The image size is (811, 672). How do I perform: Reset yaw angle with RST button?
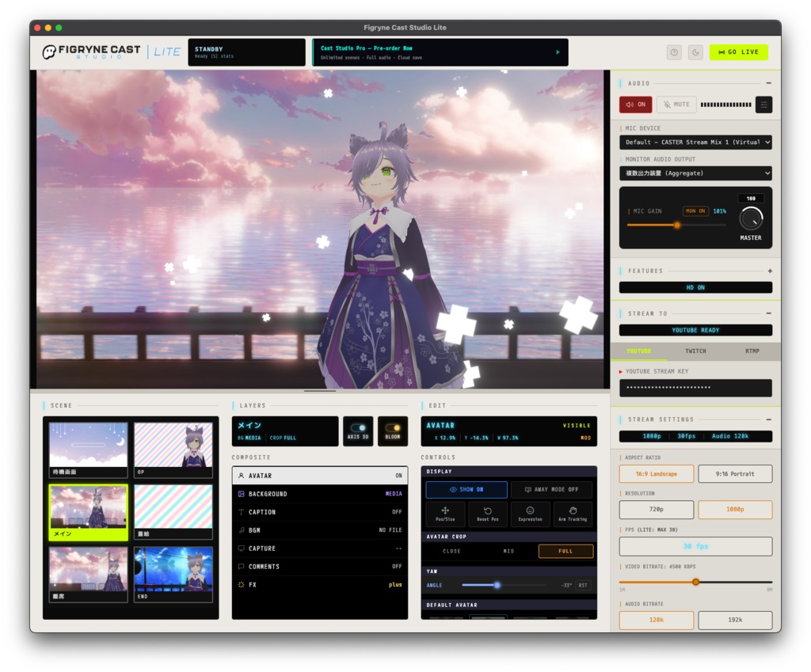(583, 585)
